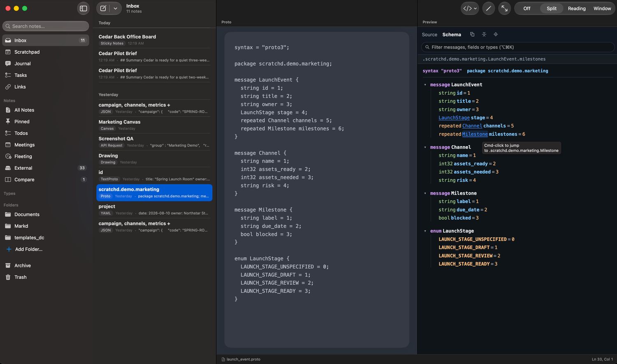This screenshot has height=364, width=617.
Task: Click launch_event.proto file name in status bar
Action: pyautogui.click(x=244, y=359)
